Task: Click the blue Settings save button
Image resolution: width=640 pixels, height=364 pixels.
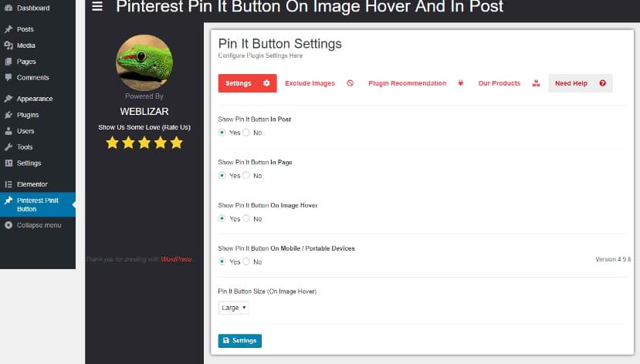Action: pos(239,341)
